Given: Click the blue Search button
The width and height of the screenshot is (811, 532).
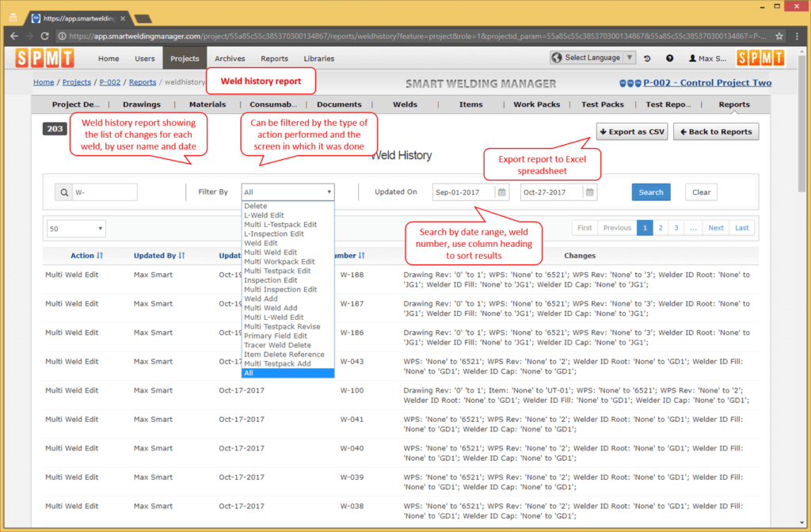Looking at the screenshot, I should coord(651,192).
